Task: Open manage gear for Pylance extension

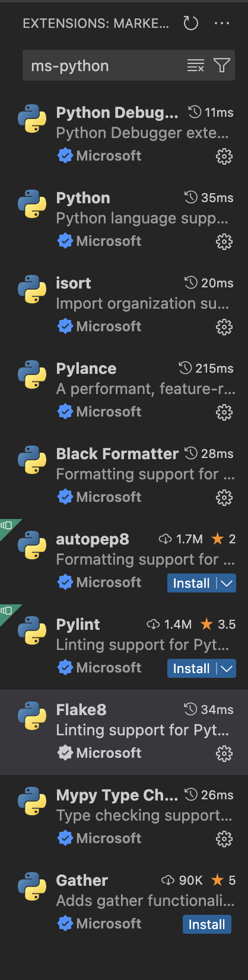Action: 224,412
